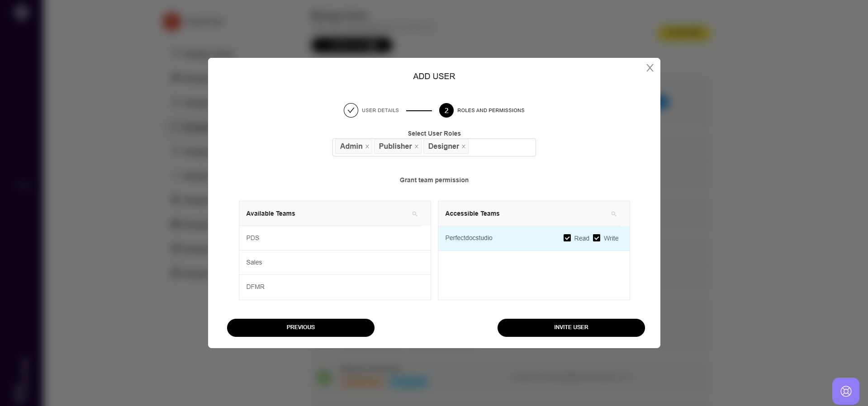Search within Available Teams
This screenshot has height=406, width=868.
click(x=415, y=214)
